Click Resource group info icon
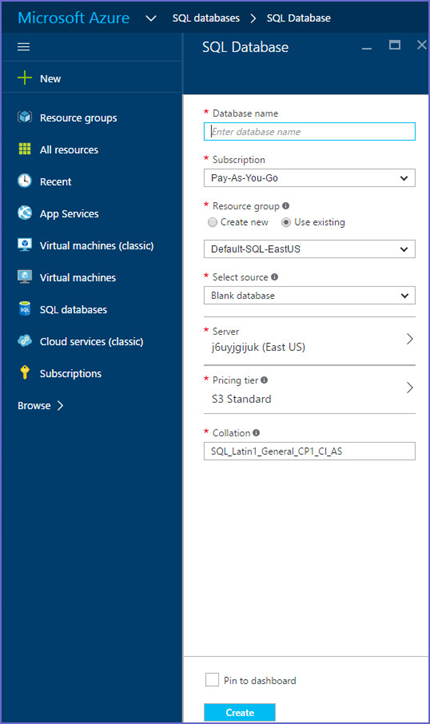The image size is (430, 724). tap(286, 205)
